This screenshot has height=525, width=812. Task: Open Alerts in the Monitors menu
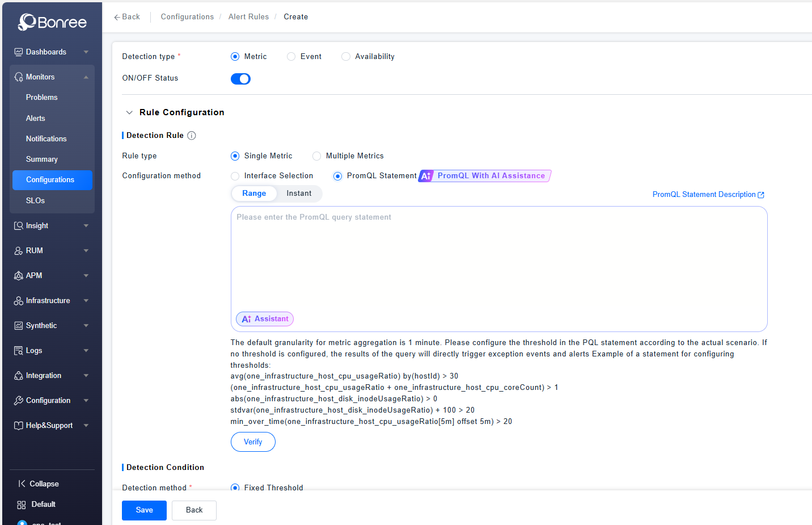[x=35, y=118]
